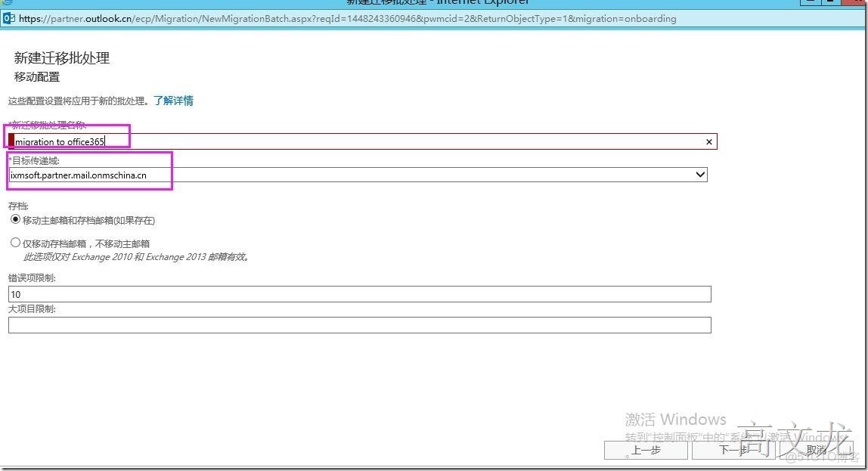This screenshot has width=868, height=471.
Task: Open the 了解详情 help link
Action: [174, 101]
